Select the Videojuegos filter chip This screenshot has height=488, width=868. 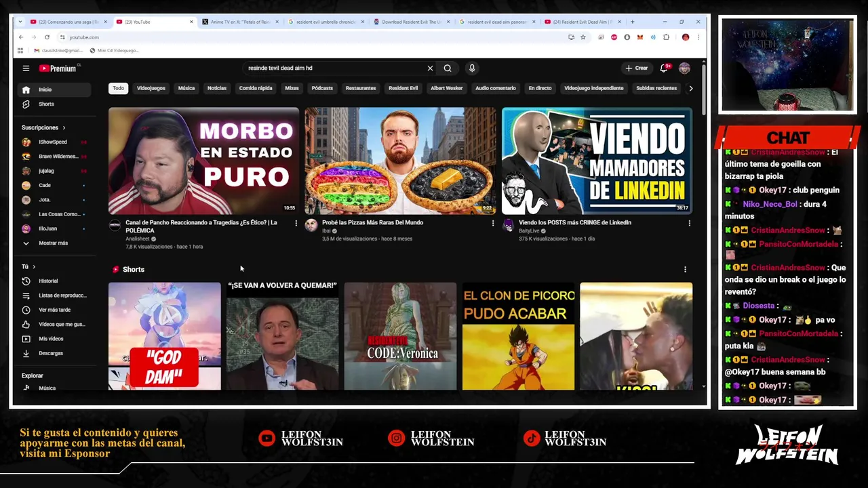151,88
